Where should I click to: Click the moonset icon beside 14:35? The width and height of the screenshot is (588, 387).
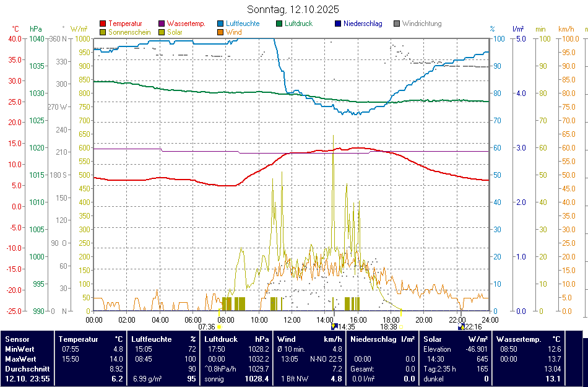(x=334, y=326)
